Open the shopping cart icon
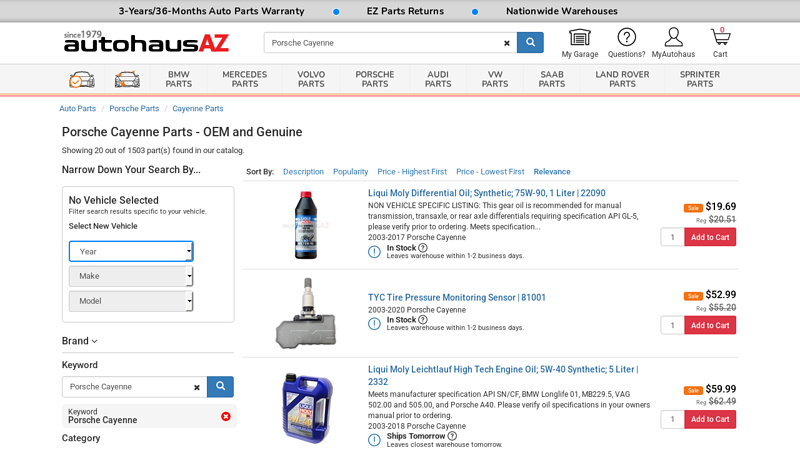Image resolution: width=800 pixels, height=450 pixels. (x=720, y=41)
